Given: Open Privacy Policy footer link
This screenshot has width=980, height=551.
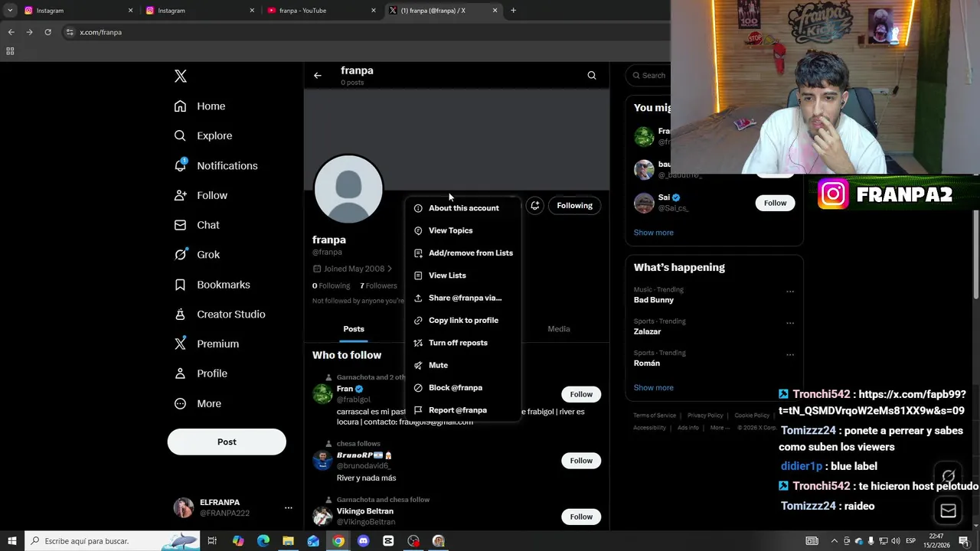Looking at the screenshot, I should point(705,416).
